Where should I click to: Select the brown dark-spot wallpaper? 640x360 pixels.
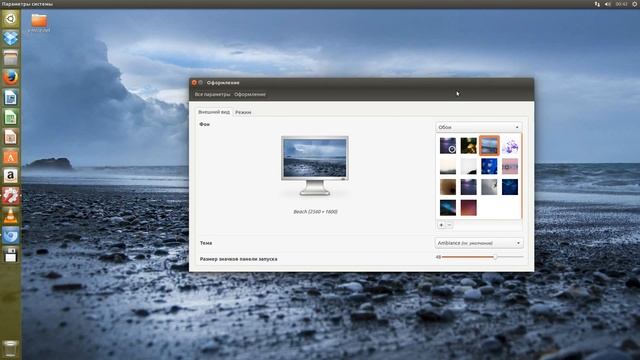point(448,187)
